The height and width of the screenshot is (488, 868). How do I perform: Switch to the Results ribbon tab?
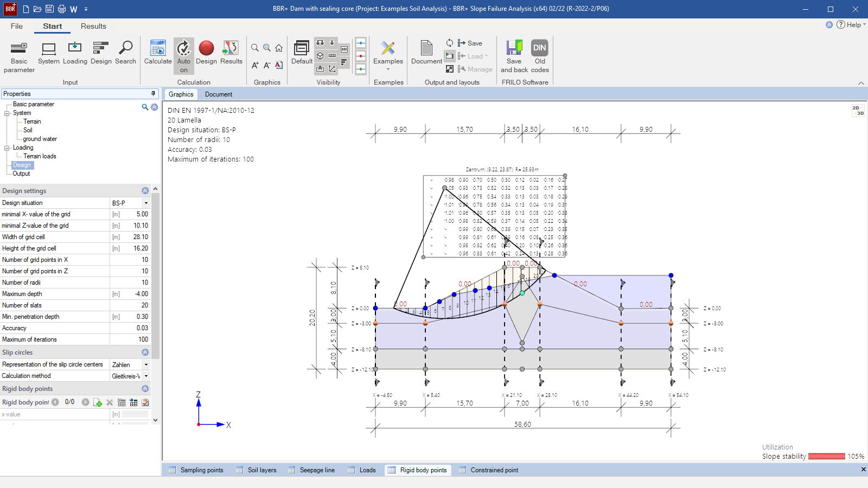pos(93,26)
